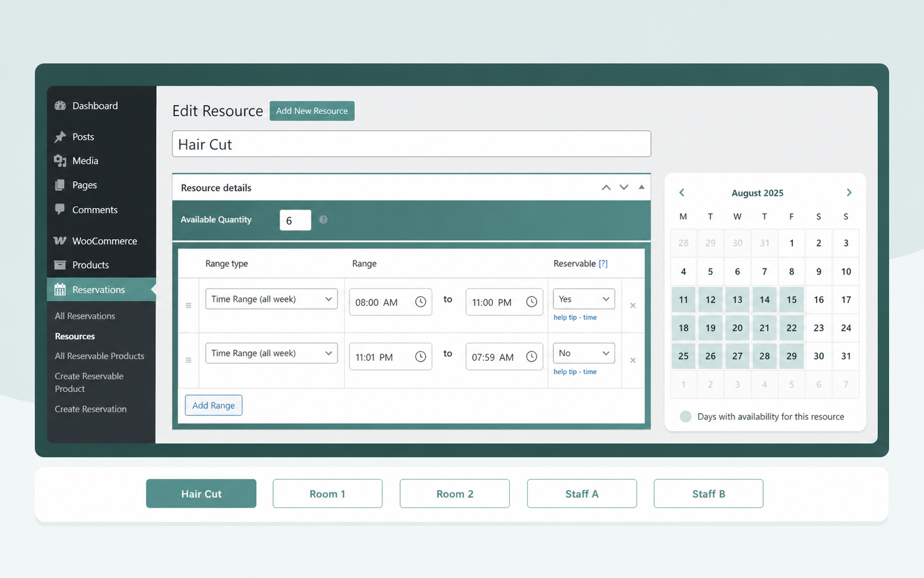This screenshot has height=578, width=924.
Task: Open Create Reservable Product link
Action: [x=89, y=382]
